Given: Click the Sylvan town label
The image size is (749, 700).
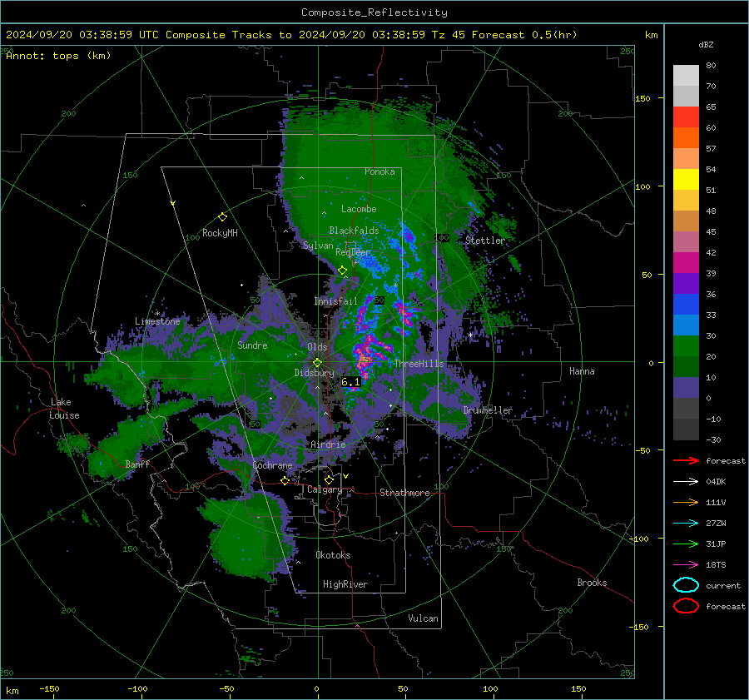Looking at the screenshot, I should tap(318, 246).
